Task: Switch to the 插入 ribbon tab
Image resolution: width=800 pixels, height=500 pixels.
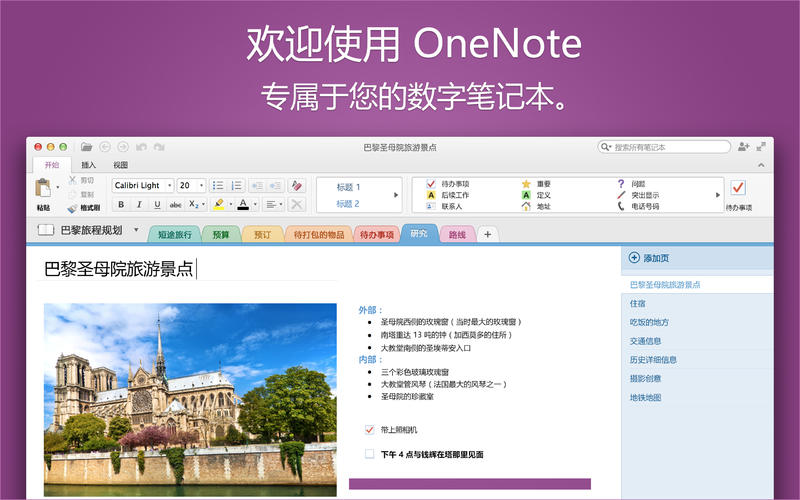Action: tap(88, 165)
